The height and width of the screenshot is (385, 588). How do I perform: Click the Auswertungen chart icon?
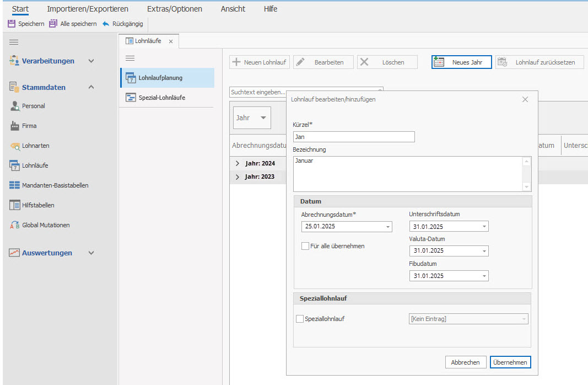point(14,253)
